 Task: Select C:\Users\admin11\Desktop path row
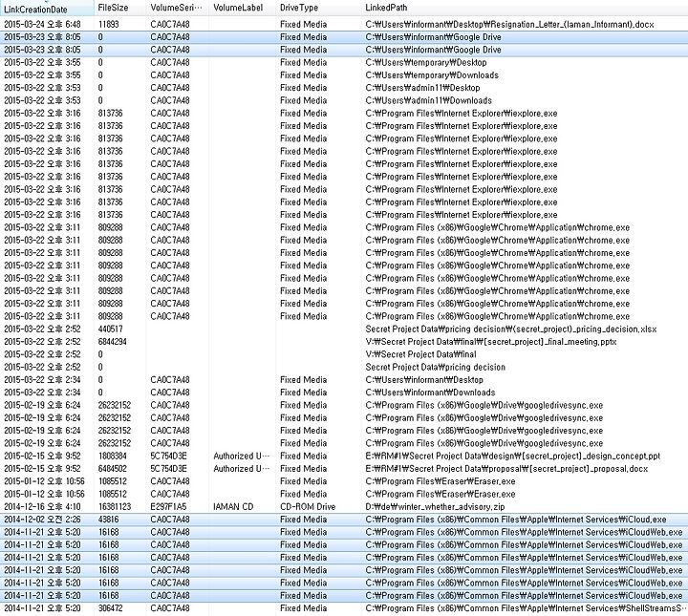click(x=422, y=88)
